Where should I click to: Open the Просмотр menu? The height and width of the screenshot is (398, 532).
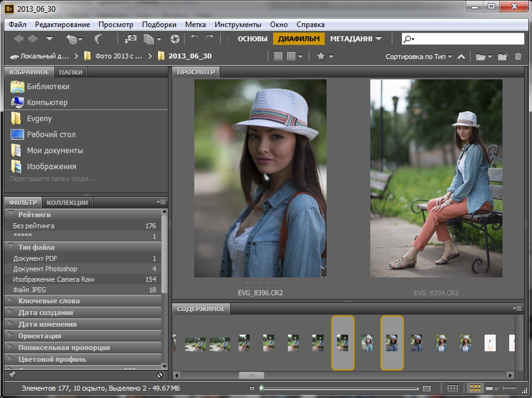click(x=116, y=25)
